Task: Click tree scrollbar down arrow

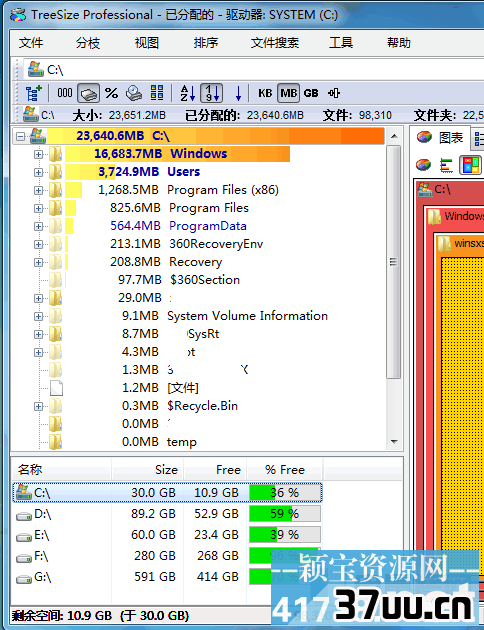Action: [x=394, y=442]
